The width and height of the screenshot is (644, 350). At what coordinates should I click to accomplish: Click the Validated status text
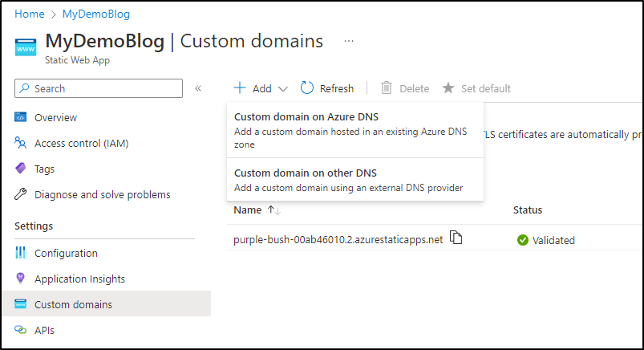pyautogui.click(x=553, y=241)
